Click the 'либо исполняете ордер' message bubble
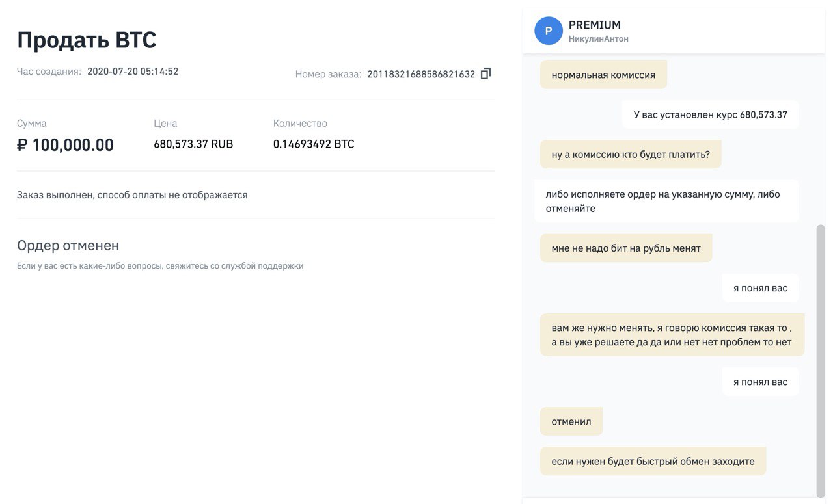Viewport: 833px width, 504px height. click(666, 201)
